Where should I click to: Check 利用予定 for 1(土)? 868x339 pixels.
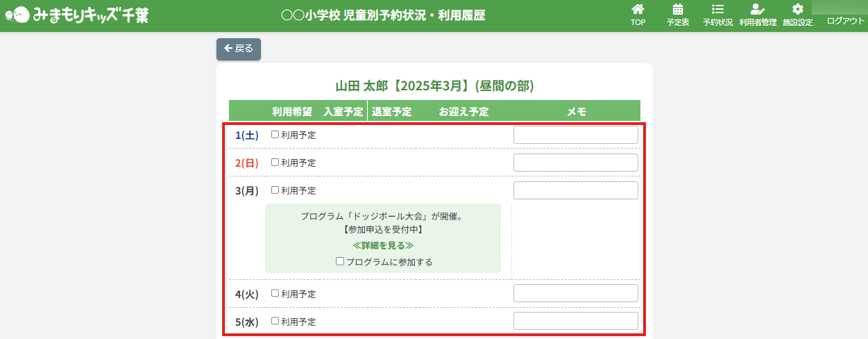[x=275, y=135]
